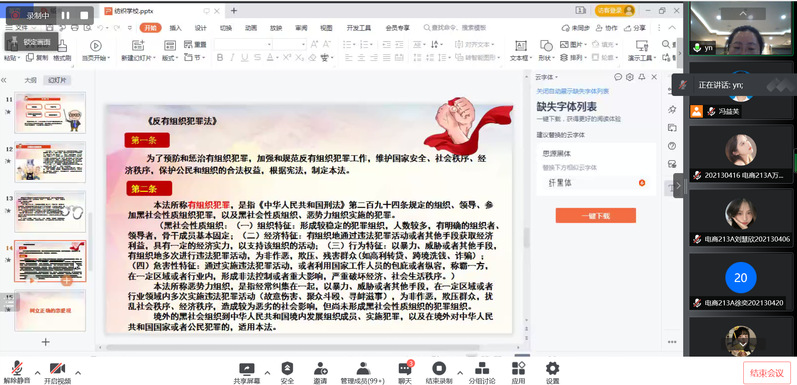Open the 安全 security shield icon
The width and height of the screenshot is (797, 385).
[x=287, y=368]
